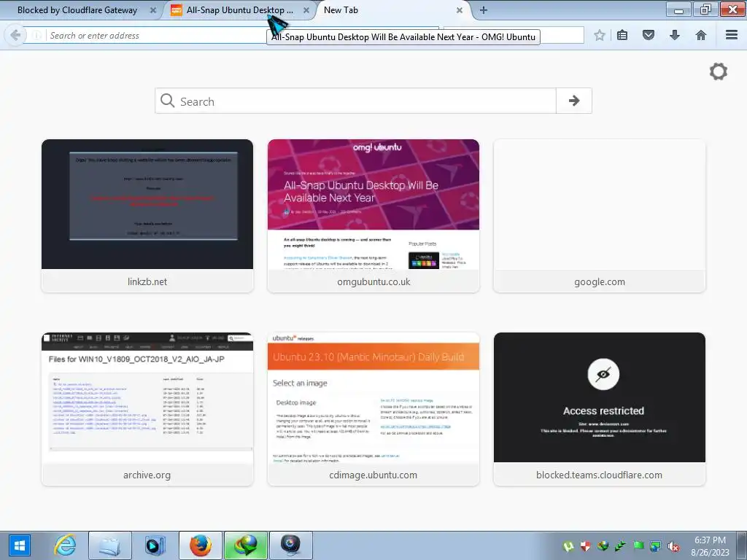Screen dimensions: 747x560
Task: Close the Blocked by Cloudflare Gateway tab
Action: [x=153, y=10]
